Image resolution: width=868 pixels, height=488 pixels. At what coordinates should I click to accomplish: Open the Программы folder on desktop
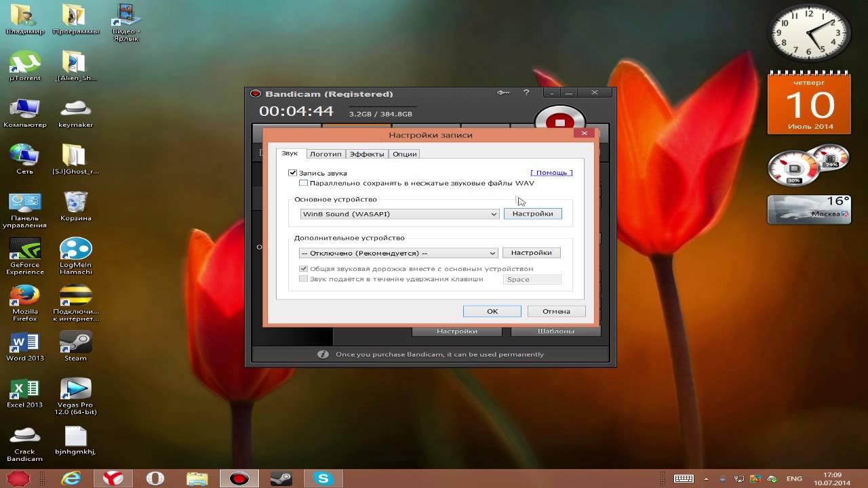(75, 19)
